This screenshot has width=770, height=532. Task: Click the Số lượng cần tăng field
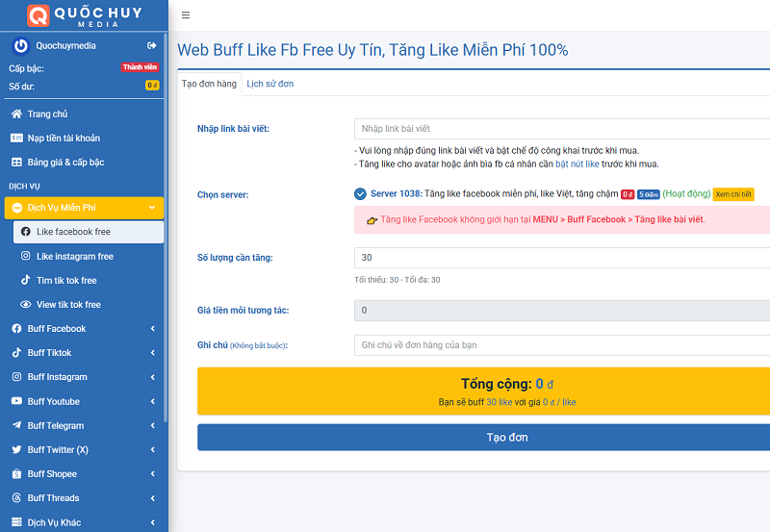tap(562, 258)
